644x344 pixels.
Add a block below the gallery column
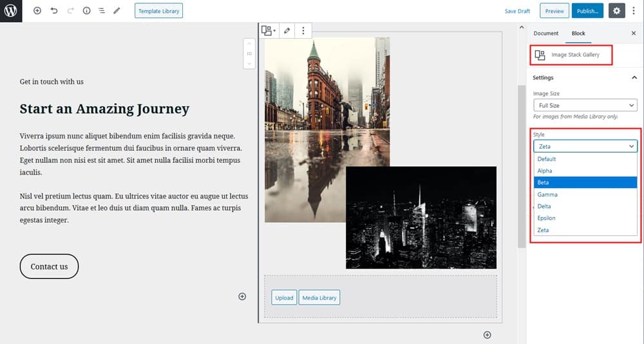pos(487,335)
